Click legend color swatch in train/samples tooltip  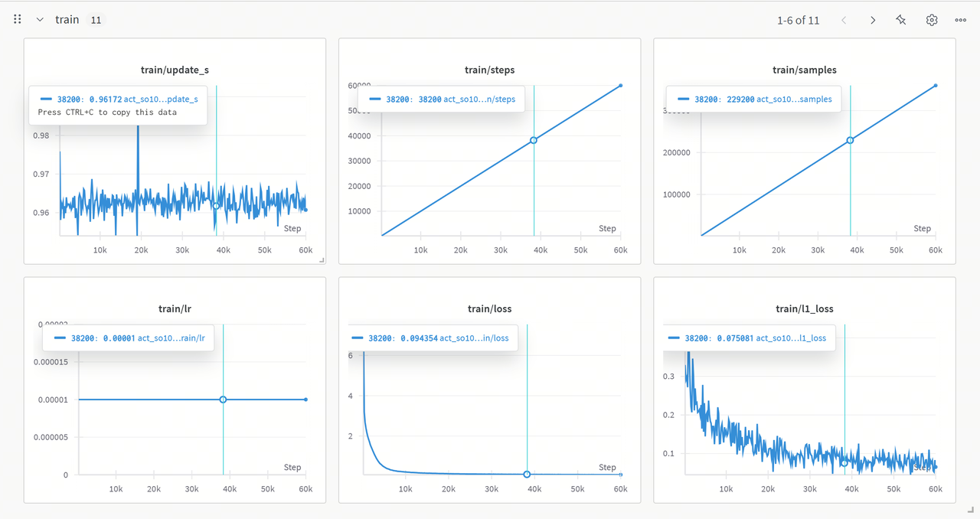[684, 99]
